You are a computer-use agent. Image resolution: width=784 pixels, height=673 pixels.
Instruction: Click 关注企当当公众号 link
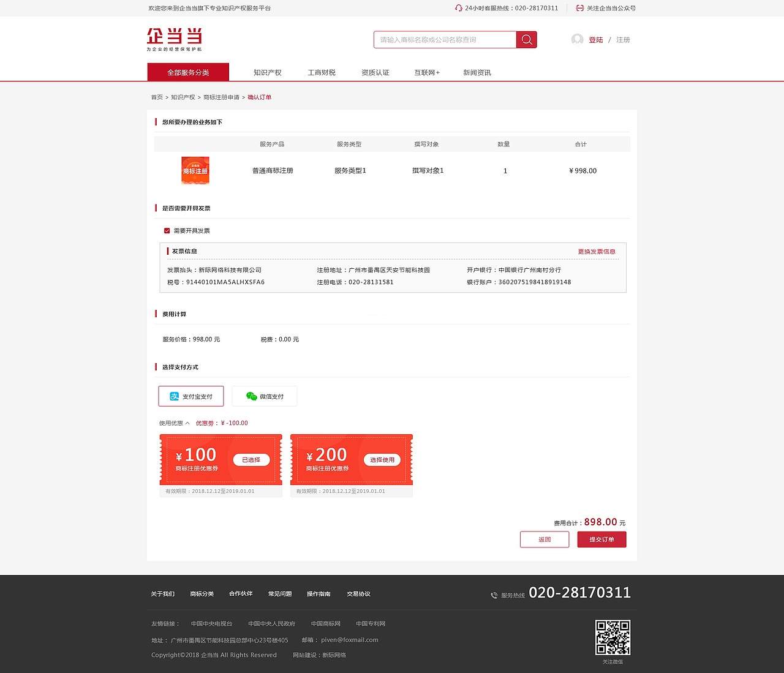[611, 8]
